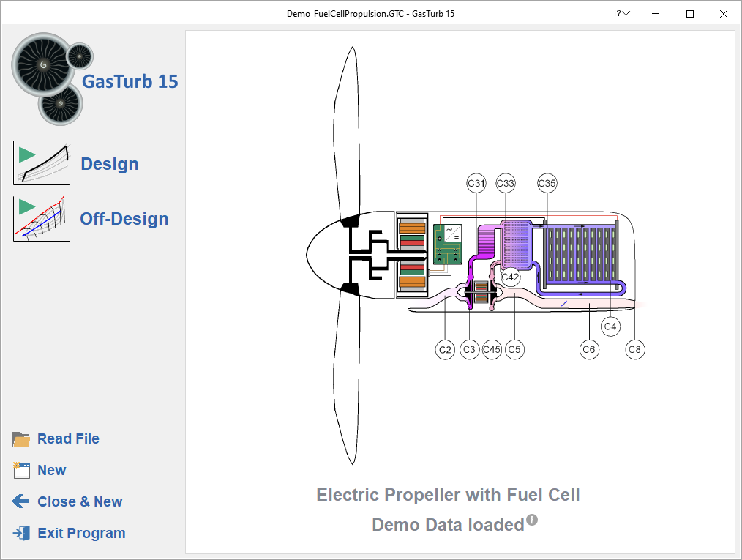Click the Design performance map icon
The height and width of the screenshot is (560, 742).
pyautogui.click(x=42, y=163)
